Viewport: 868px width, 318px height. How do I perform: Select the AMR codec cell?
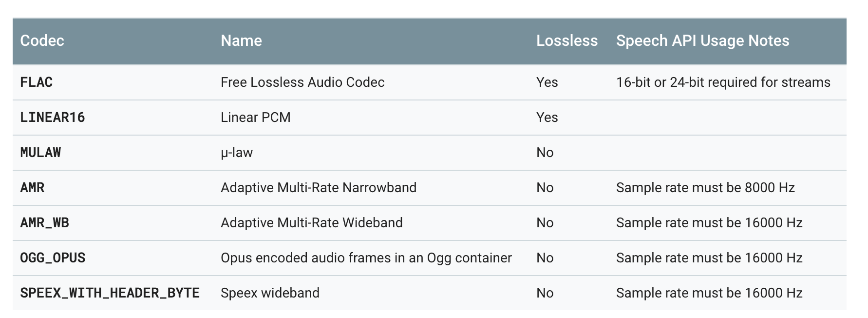tap(33, 187)
